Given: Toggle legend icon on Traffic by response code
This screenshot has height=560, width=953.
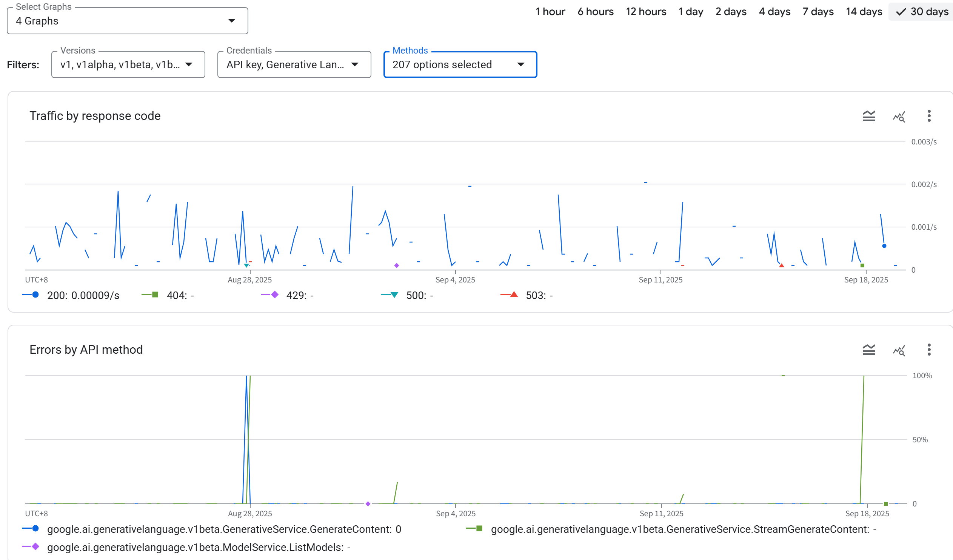Looking at the screenshot, I should (869, 116).
